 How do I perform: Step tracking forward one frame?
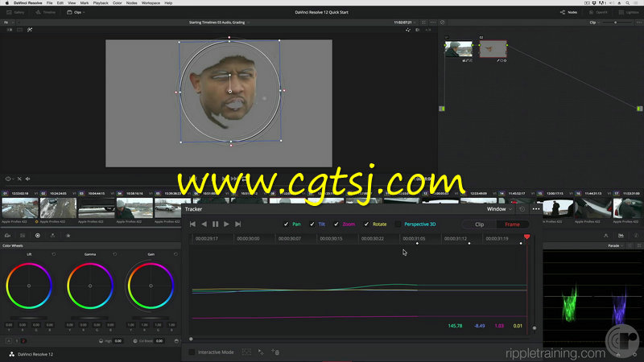coord(237,224)
